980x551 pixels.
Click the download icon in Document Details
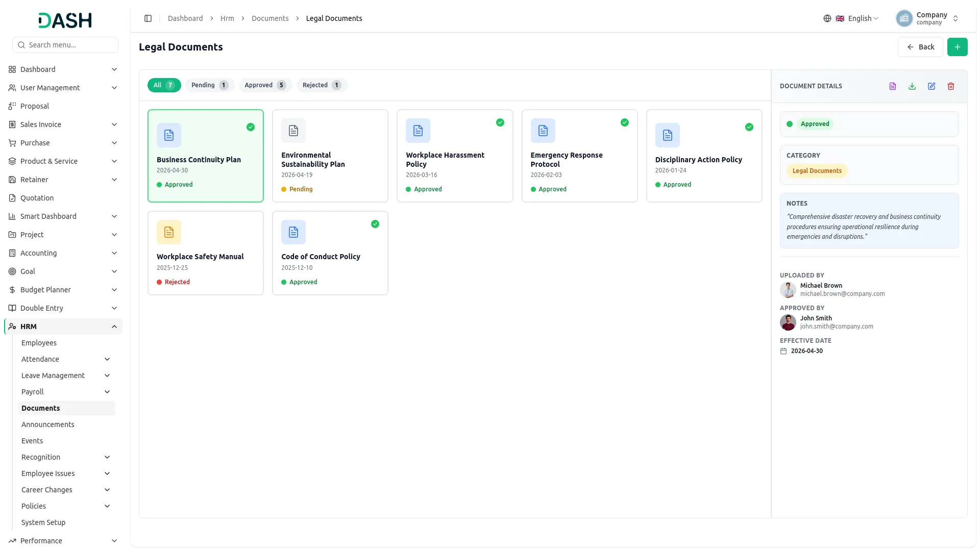pyautogui.click(x=912, y=86)
